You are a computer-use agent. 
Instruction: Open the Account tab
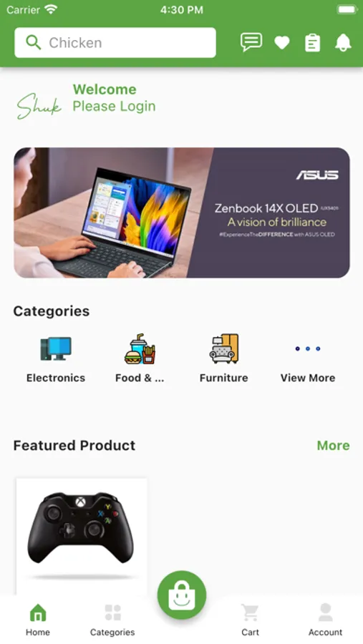(x=326, y=620)
